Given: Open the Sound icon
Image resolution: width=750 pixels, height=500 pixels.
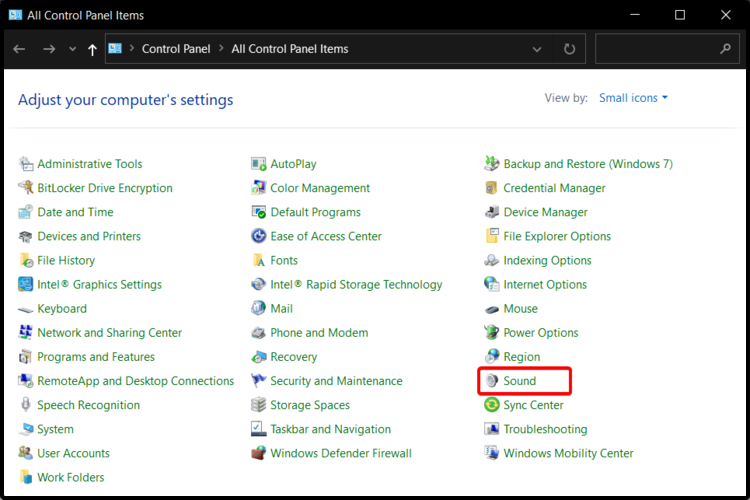Looking at the screenshot, I should [x=491, y=381].
